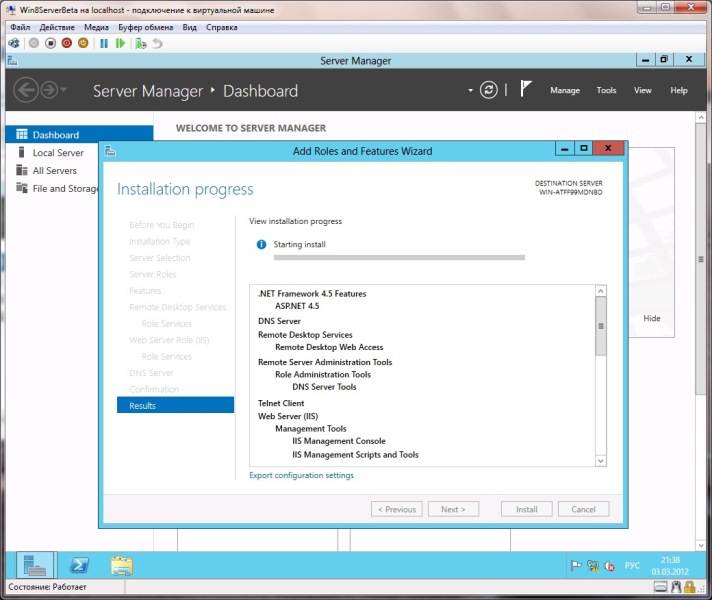Pause the virtual machine from toolbar
Image resolution: width=712 pixels, height=600 pixels.
click(x=104, y=43)
